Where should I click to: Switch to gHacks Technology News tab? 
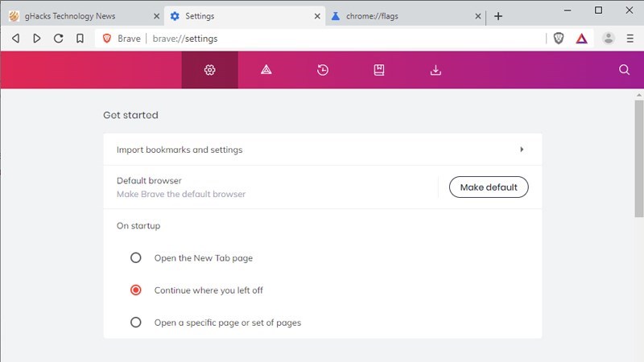click(82, 16)
